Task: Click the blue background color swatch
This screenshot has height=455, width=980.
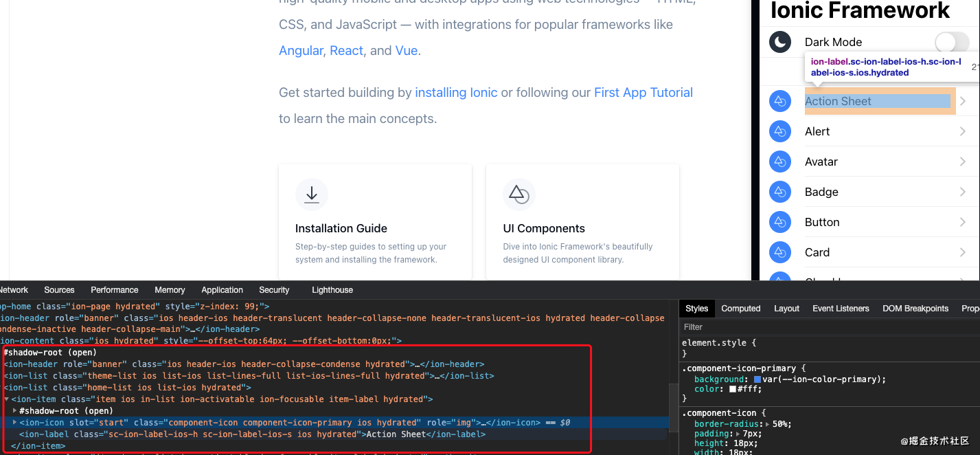Action: tap(757, 379)
